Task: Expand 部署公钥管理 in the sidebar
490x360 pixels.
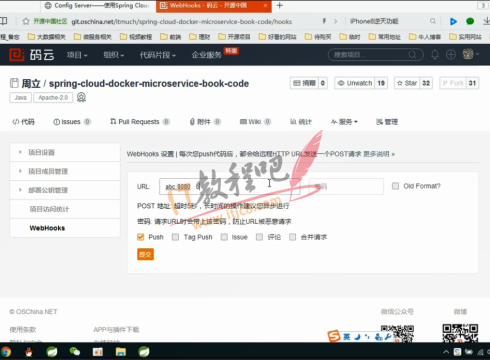Action: pos(65,190)
